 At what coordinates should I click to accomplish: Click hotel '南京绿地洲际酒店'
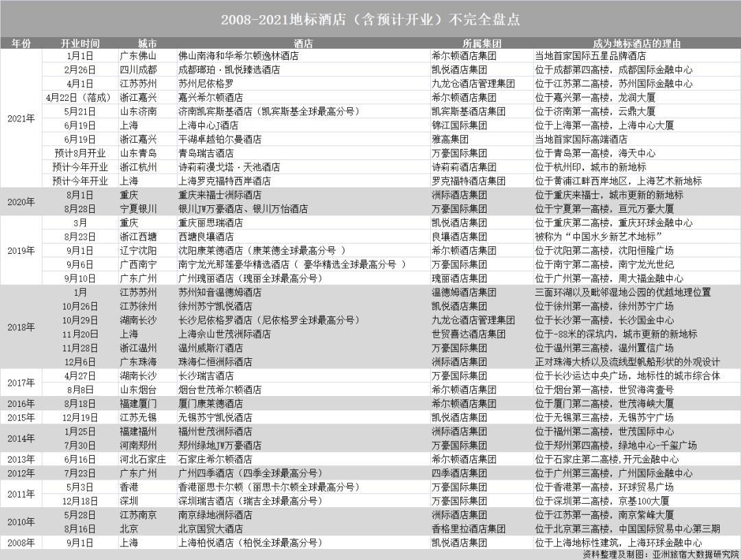coord(215,515)
